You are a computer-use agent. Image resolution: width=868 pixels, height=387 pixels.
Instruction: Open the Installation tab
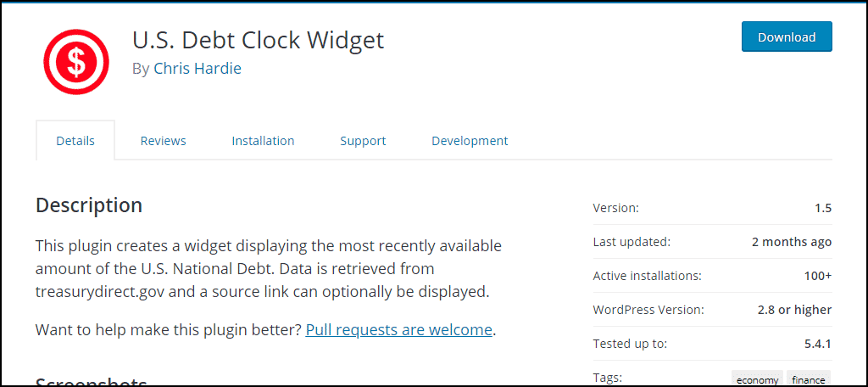click(263, 141)
